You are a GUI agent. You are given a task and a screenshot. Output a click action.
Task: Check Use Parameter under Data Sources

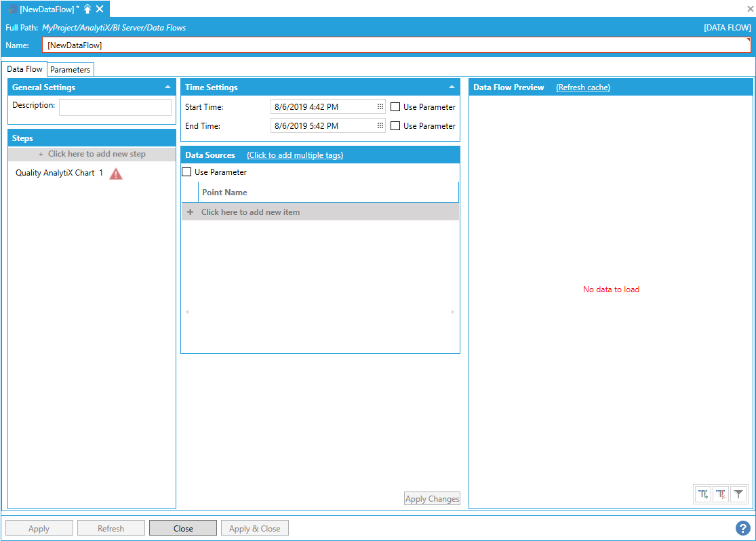[186, 172]
